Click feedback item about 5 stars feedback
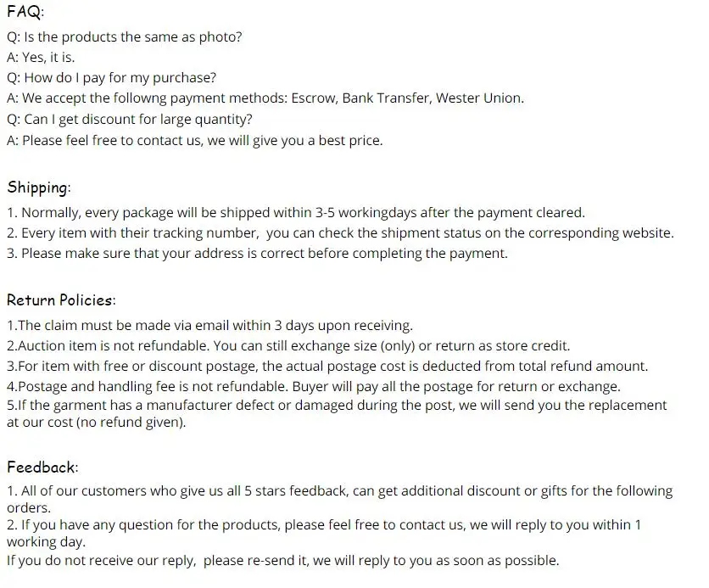Image resolution: width=709 pixels, height=588 pixels. pyautogui.click(x=339, y=499)
